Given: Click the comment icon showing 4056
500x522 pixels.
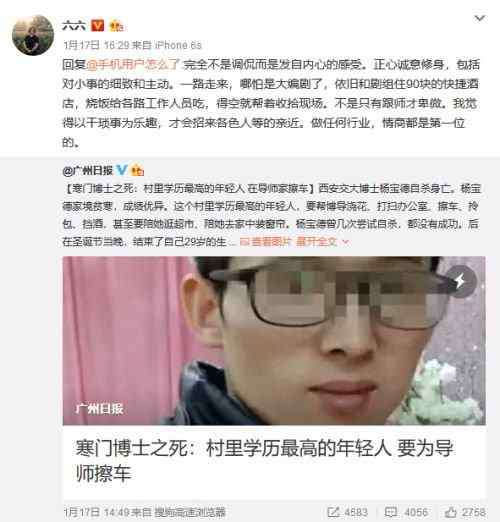Looking at the screenshot, I should (x=391, y=512).
